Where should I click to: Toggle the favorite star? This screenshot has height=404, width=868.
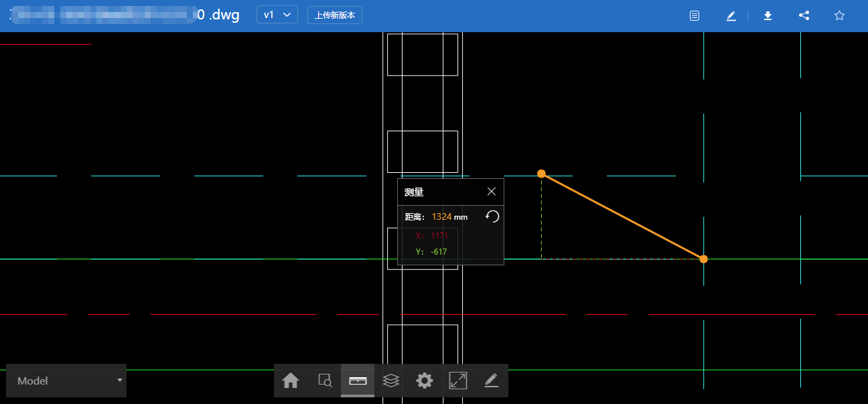pos(839,15)
